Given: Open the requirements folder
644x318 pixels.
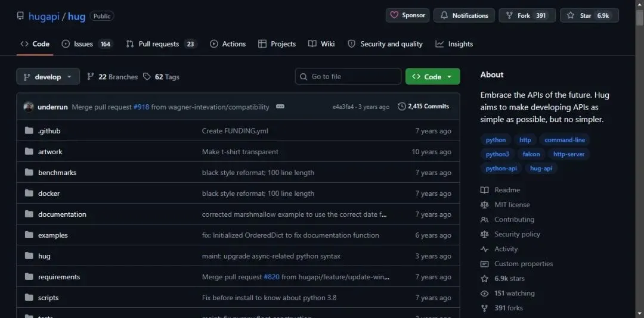Looking at the screenshot, I should 59,277.
